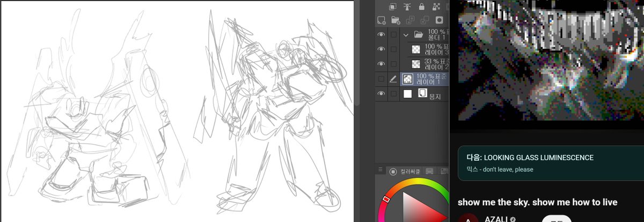Click the lock transparent pixels checker icon
The width and height of the screenshot is (644, 222).
[x=436, y=6]
